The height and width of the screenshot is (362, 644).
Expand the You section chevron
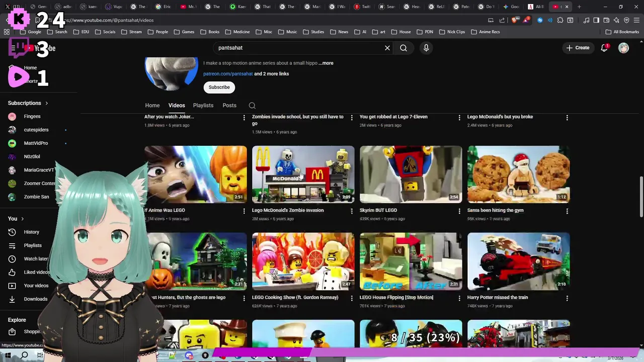coord(22,219)
